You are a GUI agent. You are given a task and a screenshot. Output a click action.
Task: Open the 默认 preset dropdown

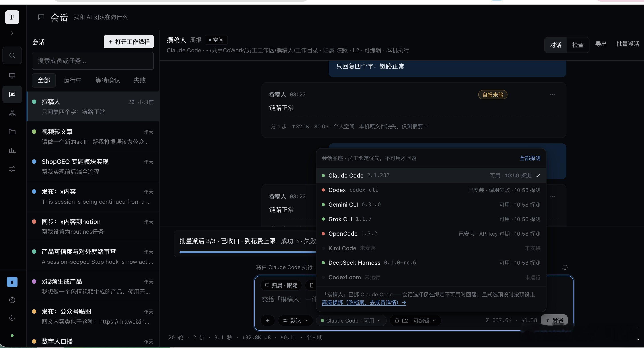pos(295,321)
